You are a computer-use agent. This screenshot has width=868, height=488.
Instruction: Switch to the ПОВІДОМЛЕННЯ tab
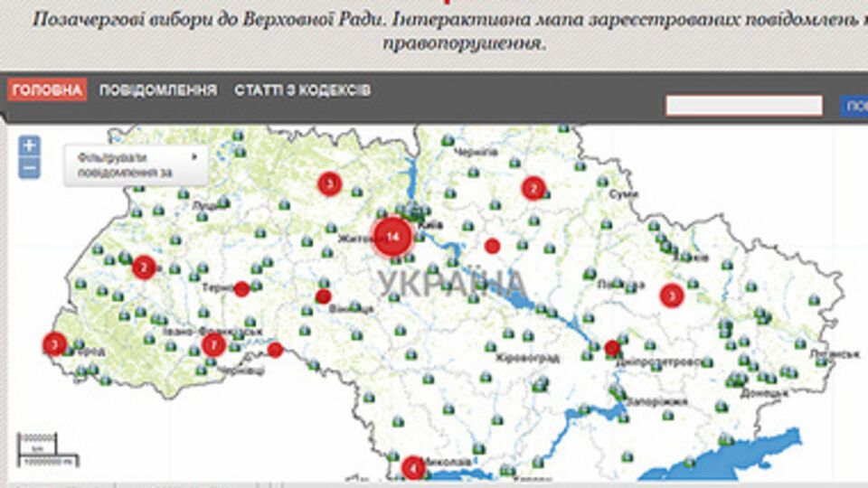point(157,90)
